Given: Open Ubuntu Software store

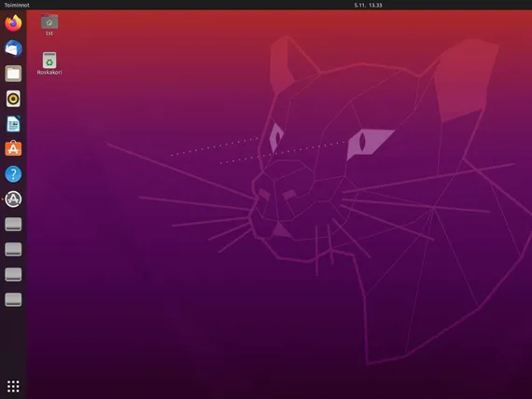Looking at the screenshot, I should pyautogui.click(x=13, y=148).
